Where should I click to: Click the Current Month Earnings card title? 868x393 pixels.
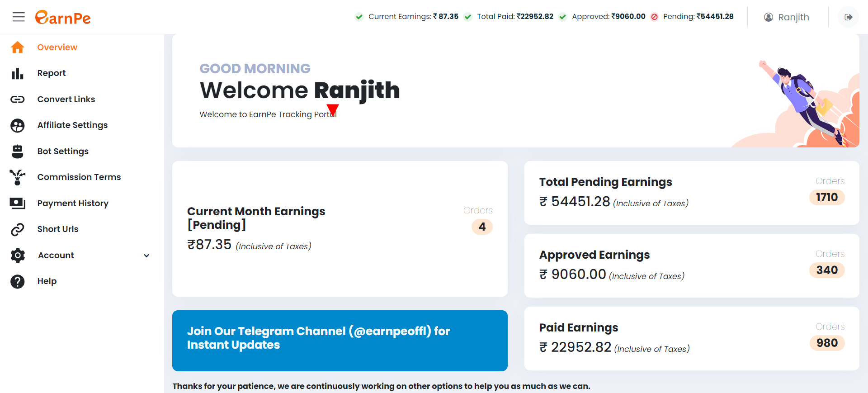click(256, 218)
